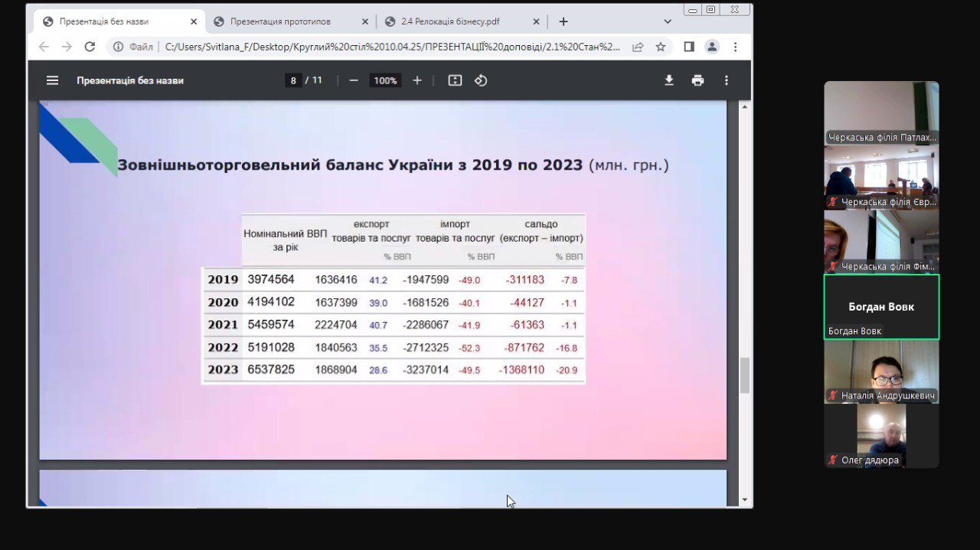This screenshot has width=980, height=550.
Task: Rotate the PDF counterclockwise
Action: pos(481,80)
